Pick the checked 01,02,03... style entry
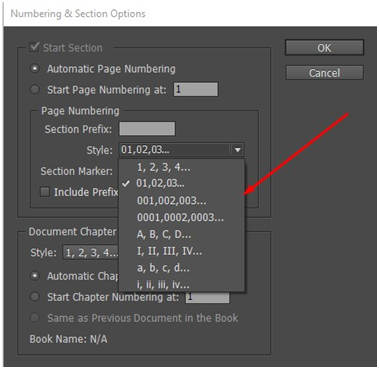Viewport: 379px width, 369px height. (182, 183)
